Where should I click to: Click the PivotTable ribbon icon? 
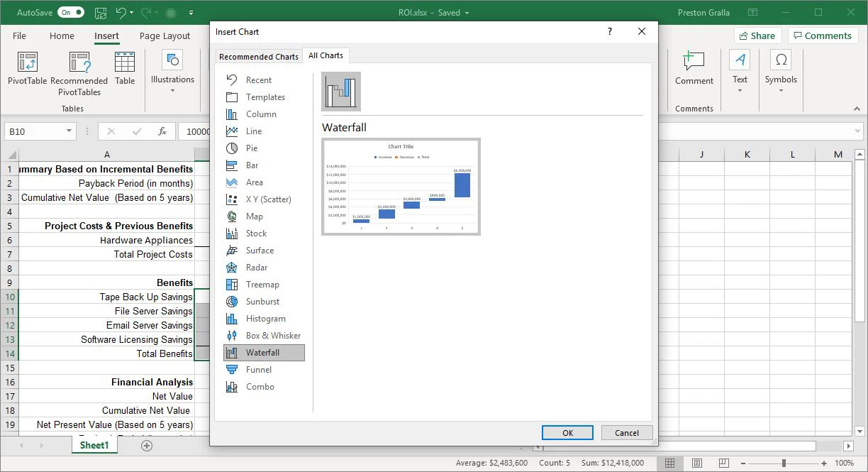27,68
